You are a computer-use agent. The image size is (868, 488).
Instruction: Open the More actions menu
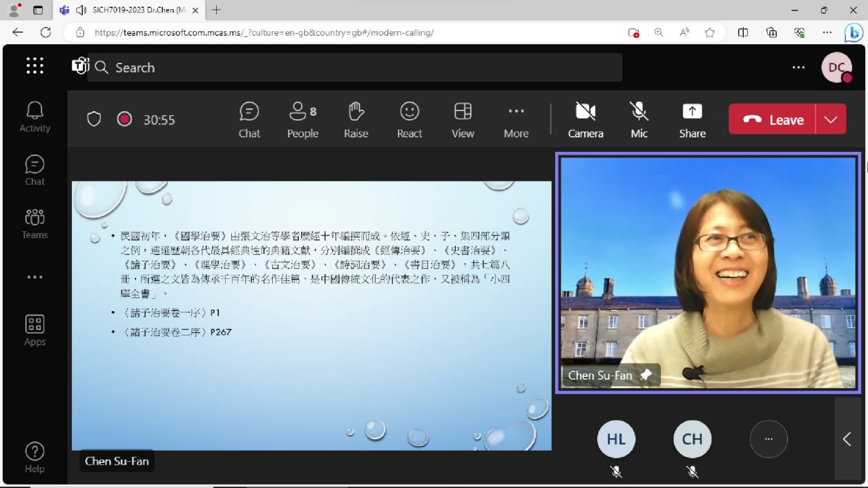[516, 119]
